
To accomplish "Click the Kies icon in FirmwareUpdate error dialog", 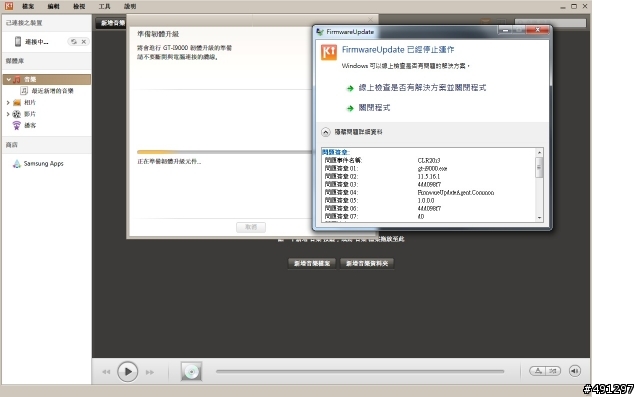I will (329, 52).
